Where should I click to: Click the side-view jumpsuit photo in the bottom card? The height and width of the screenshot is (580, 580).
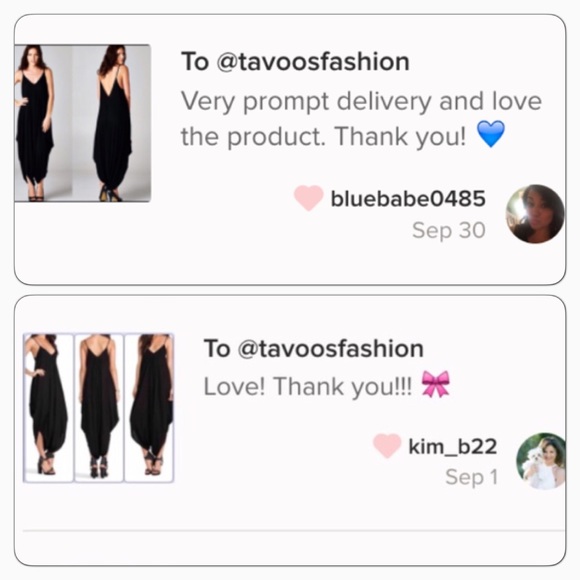click(149, 408)
